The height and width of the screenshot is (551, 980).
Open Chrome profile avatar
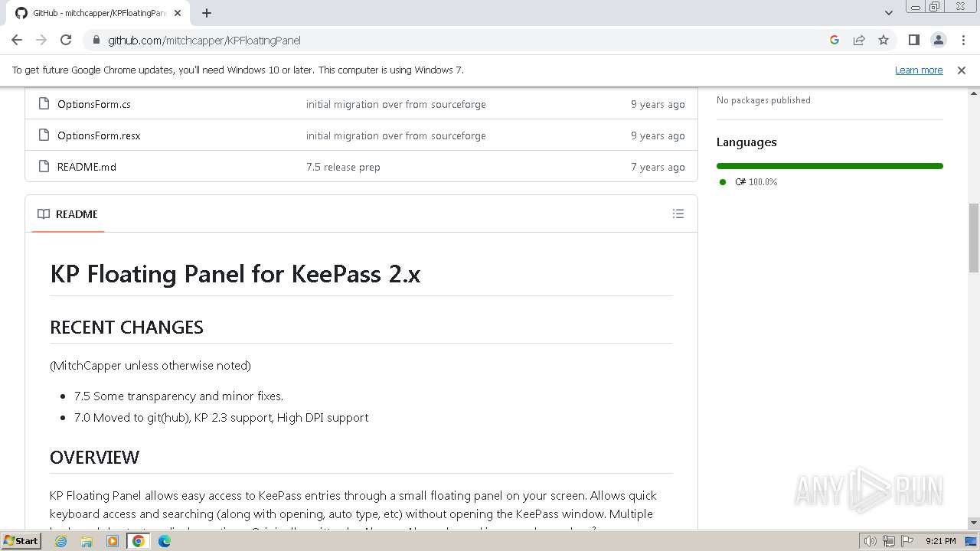tap(938, 41)
